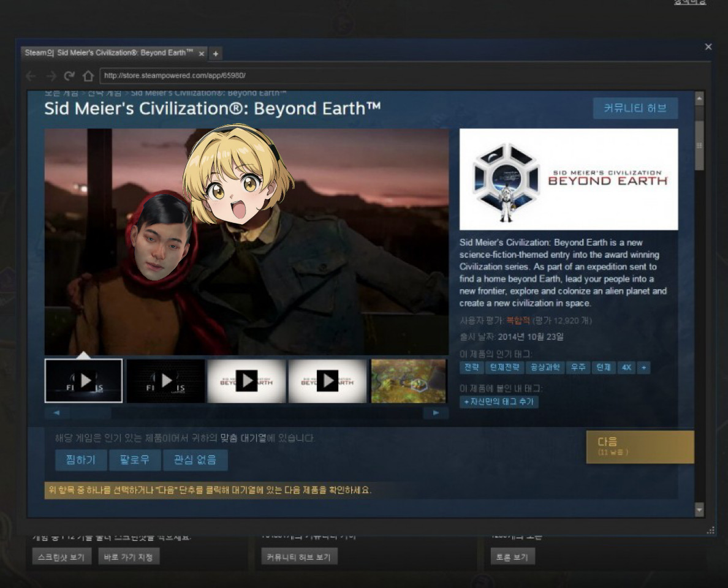Click the thumbnail strip right arrow

point(436,413)
